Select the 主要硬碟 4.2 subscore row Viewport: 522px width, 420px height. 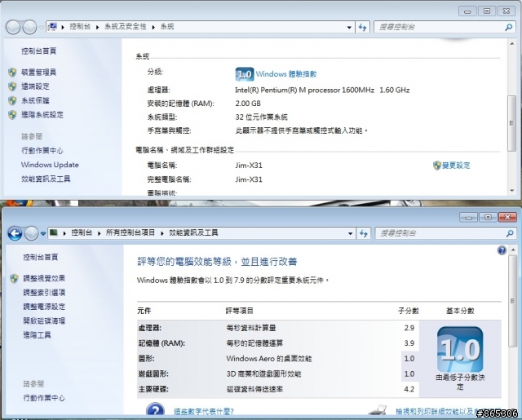[278, 389]
